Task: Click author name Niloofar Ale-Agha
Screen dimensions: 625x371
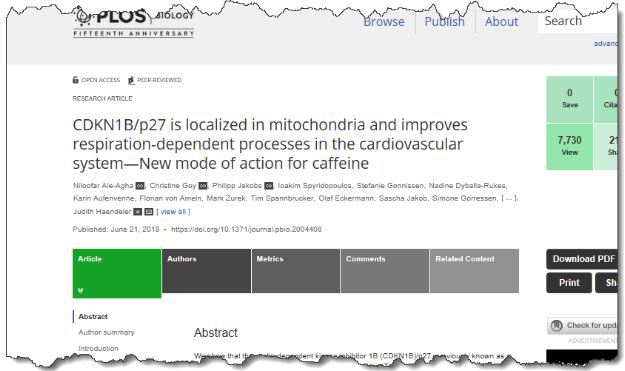Action: coord(103,186)
